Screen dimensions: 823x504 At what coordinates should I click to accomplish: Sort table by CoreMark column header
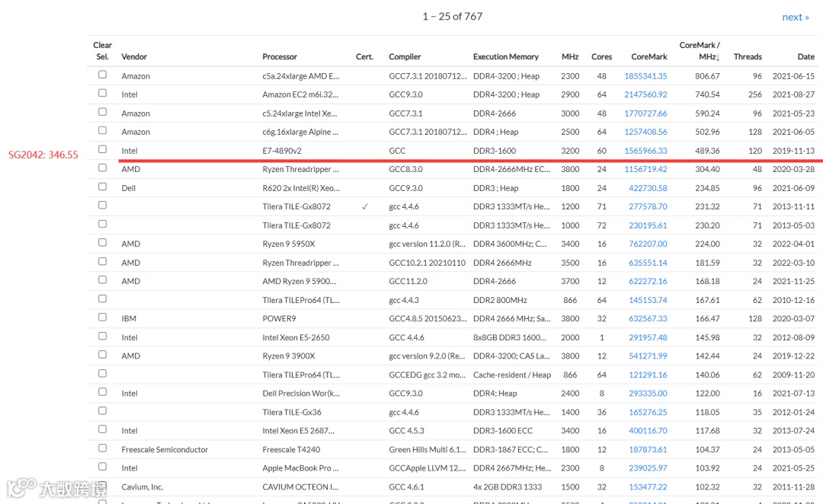649,56
